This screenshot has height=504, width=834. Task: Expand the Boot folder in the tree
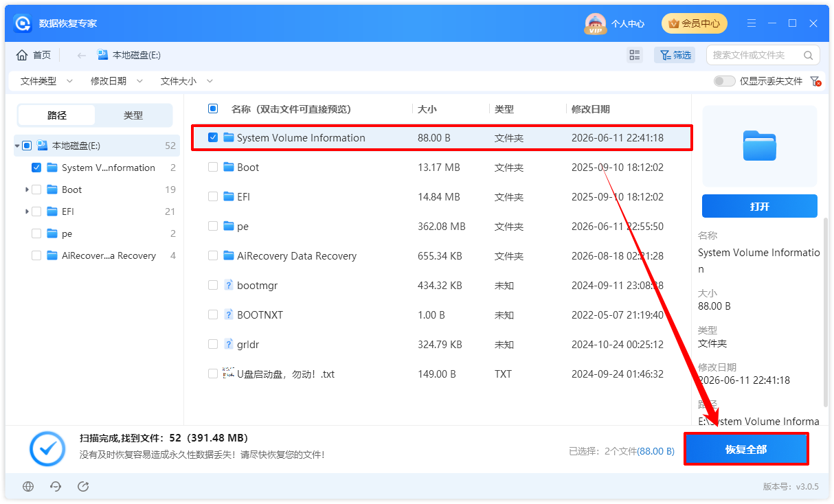(27, 190)
